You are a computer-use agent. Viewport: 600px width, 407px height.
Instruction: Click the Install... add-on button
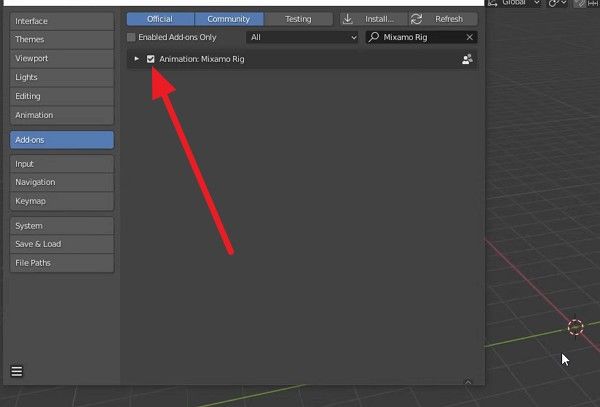(x=373, y=19)
